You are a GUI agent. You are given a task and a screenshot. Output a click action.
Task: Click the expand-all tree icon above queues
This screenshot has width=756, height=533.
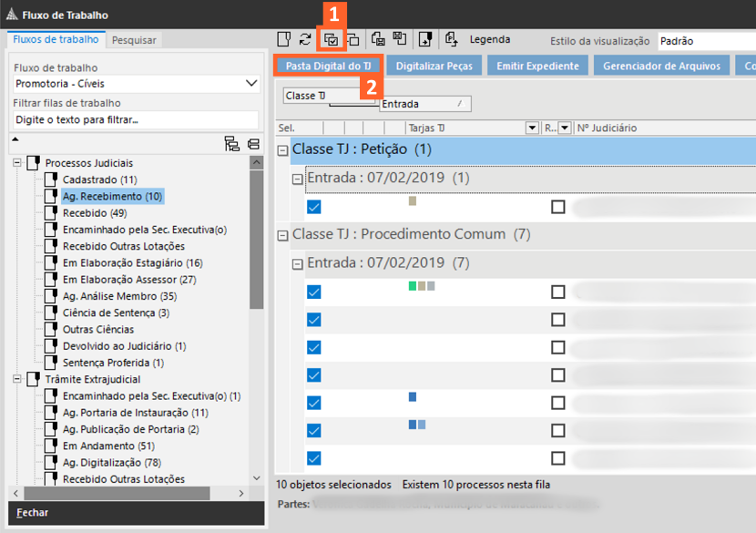(x=231, y=144)
